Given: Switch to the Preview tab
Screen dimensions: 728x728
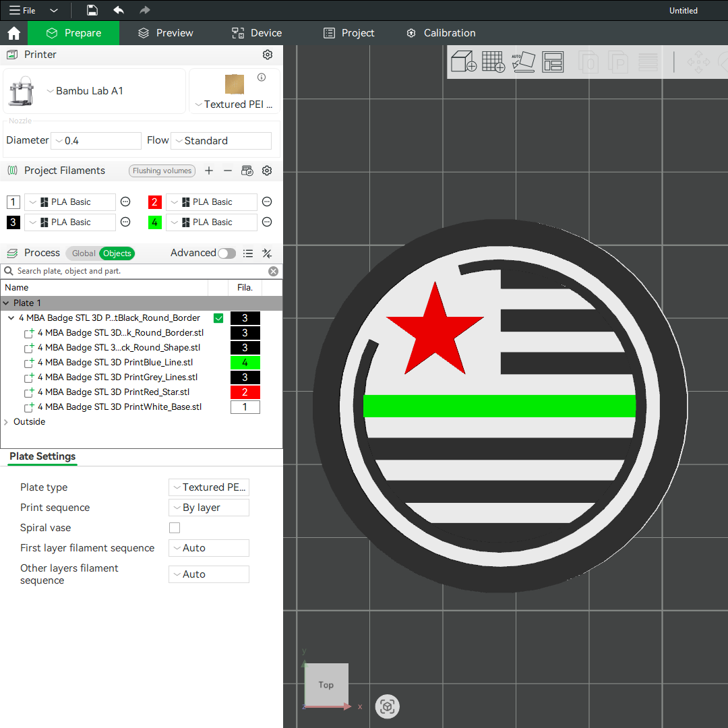Looking at the screenshot, I should (x=166, y=33).
